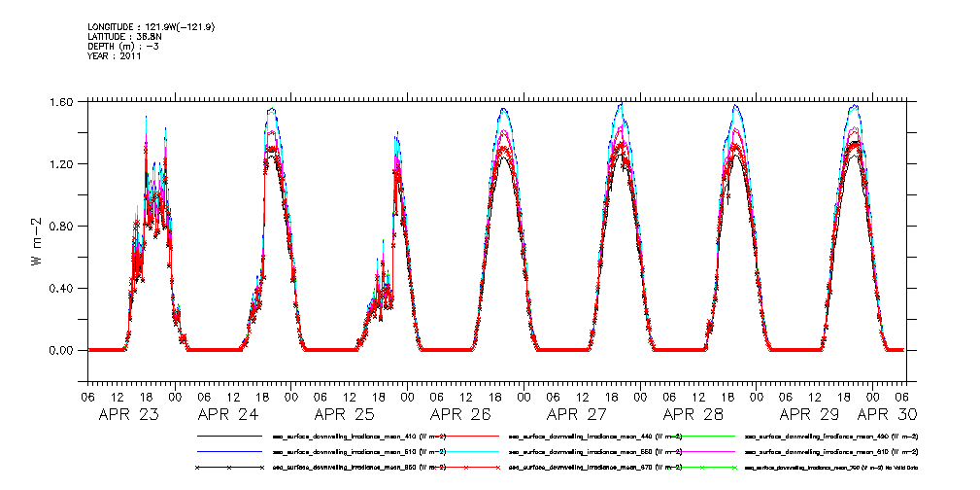980x490 pixels.
Task: Click the magenta legend line sample
Action: point(702,451)
